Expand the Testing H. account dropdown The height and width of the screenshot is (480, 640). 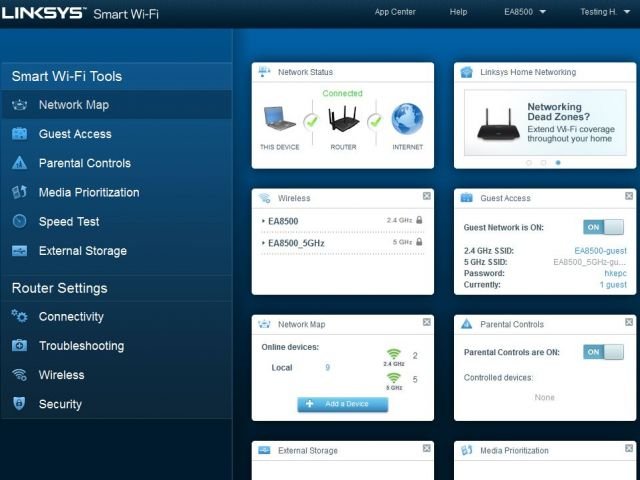coord(605,12)
